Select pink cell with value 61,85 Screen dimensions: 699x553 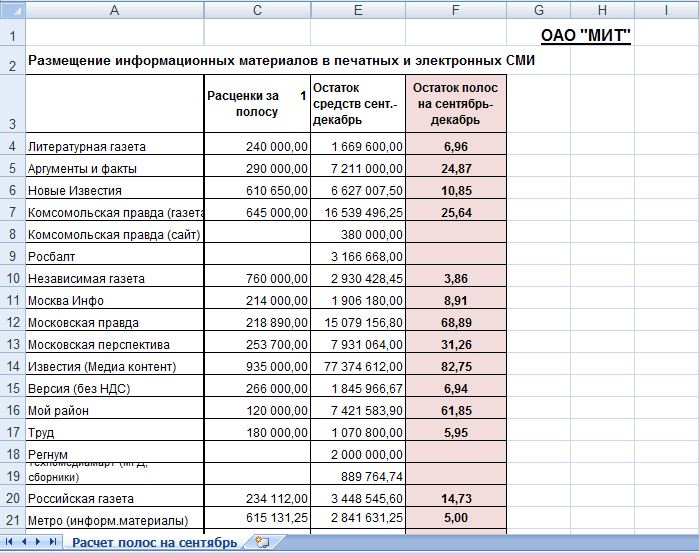pyautogui.click(x=456, y=410)
